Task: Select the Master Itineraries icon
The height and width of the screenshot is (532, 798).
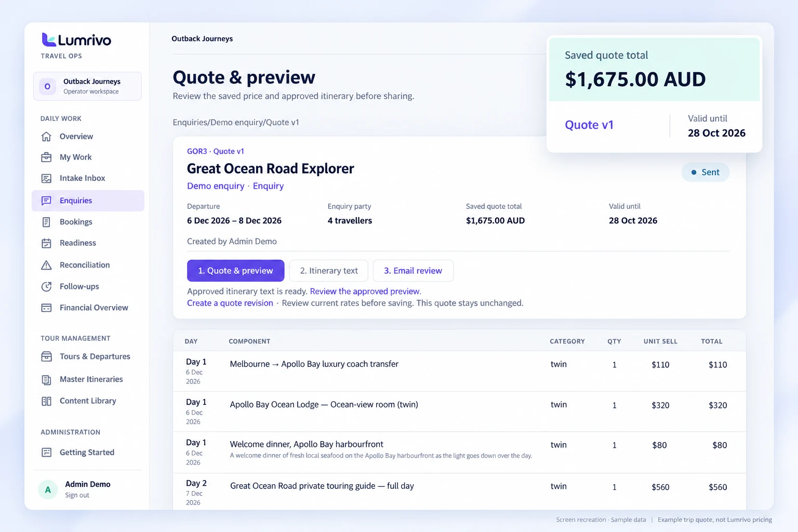Action: [46, 380]
